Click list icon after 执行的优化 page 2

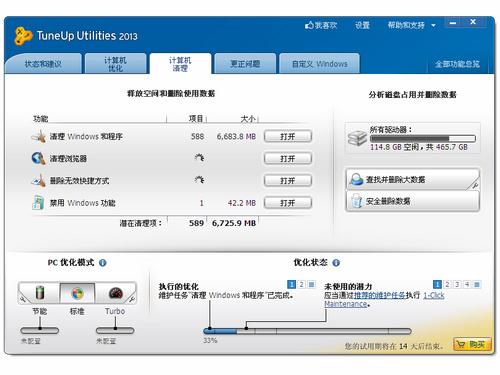click(x=311, y=284)
